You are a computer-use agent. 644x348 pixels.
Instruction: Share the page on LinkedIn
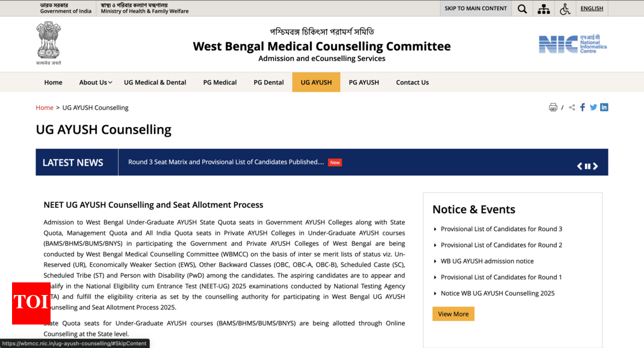pyautogui.click(x=604, y=107)
